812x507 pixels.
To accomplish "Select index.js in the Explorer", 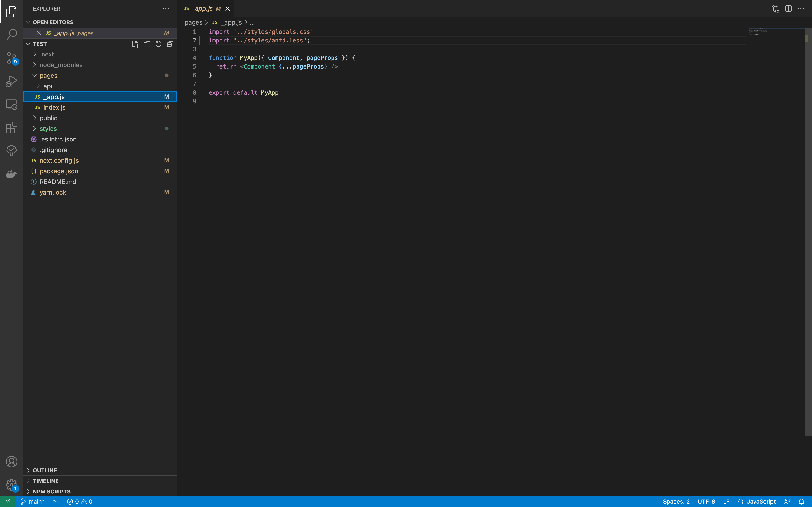I will pos(54,107).
